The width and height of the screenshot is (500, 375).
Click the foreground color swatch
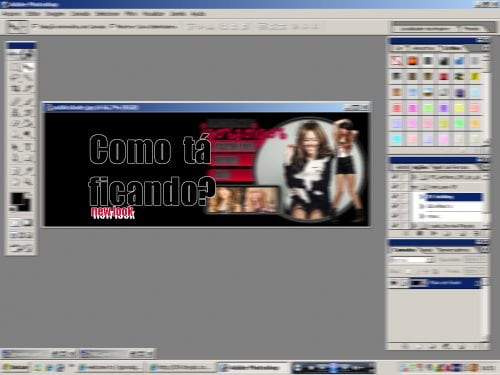(16, 199)
